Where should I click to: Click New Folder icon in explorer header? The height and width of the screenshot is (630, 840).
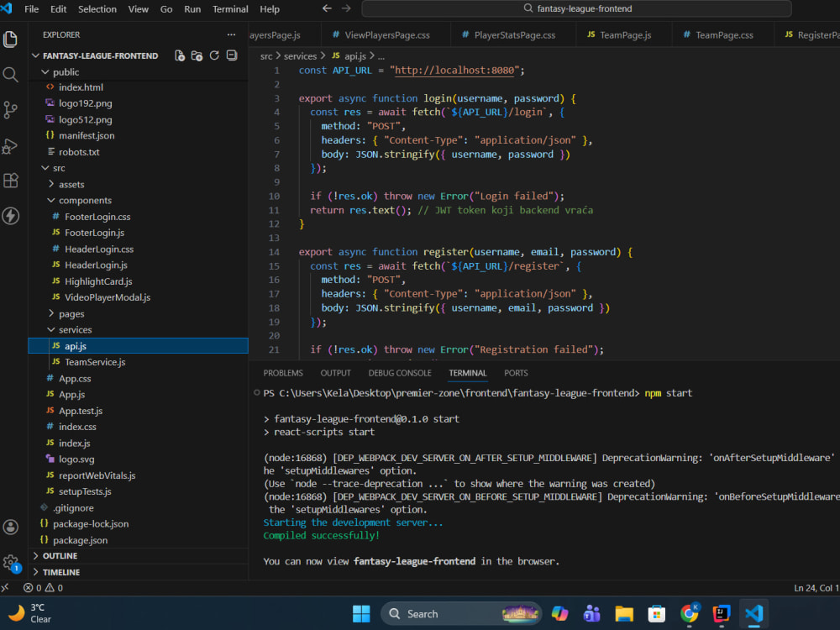point(197,55)
